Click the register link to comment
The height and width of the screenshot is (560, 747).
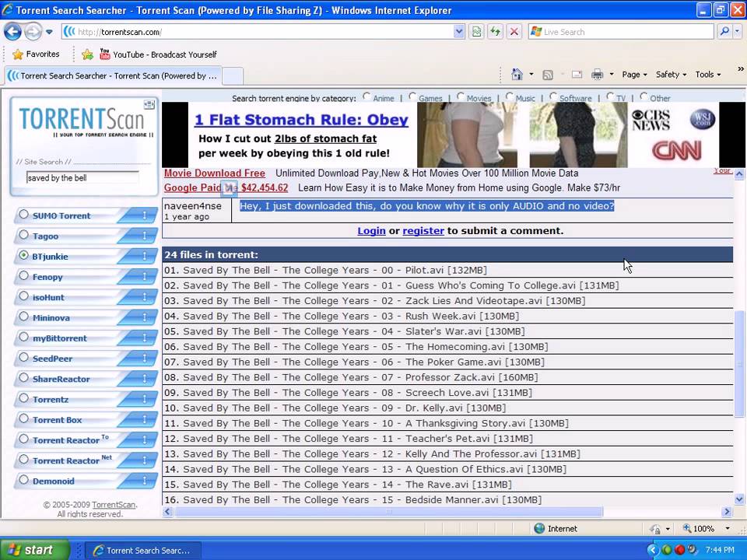point(423,231)
